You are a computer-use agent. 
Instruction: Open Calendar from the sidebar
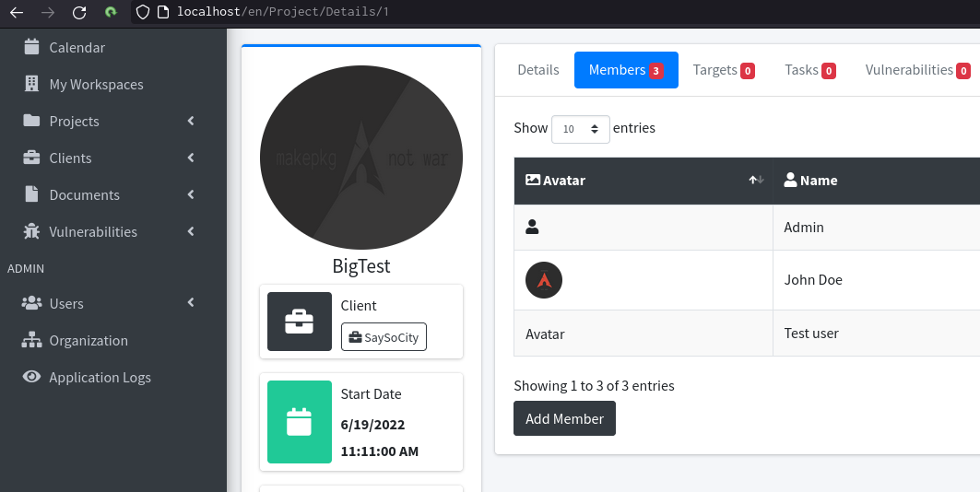[77, 48]
